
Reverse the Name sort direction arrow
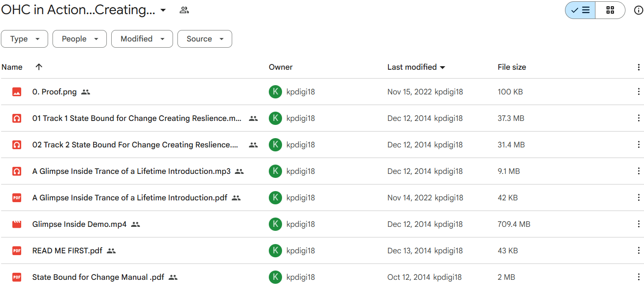coord(39,67)
